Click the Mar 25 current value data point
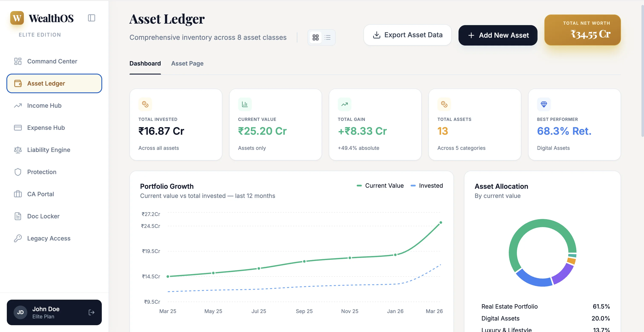644x332 pixels. click(168, 276)
